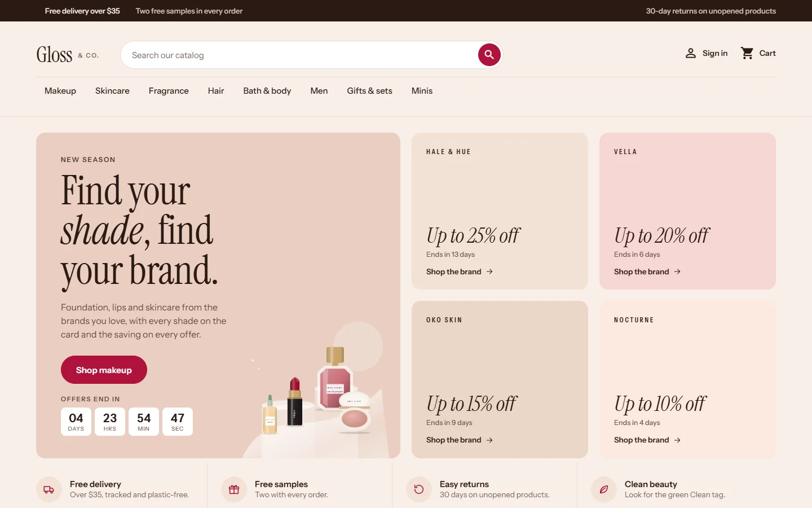Click the red search magnifier button
This screenshot has height=508, width=812.
(x=489, y=55)
